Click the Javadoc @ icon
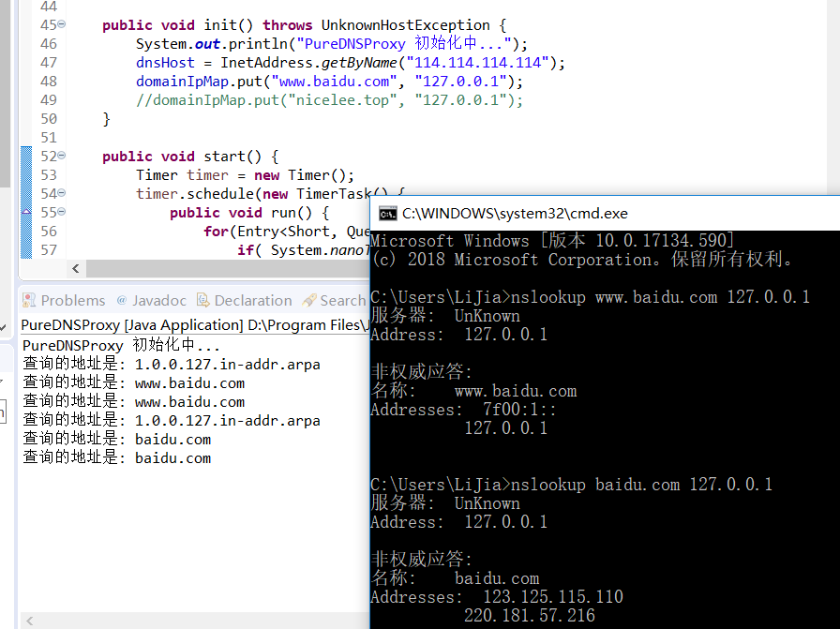The image size is (840, 629). point(122,301)
